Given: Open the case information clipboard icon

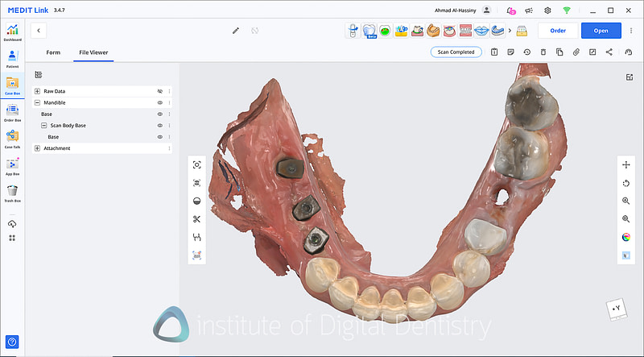Looking at the screenshot, I should point(494,52).
